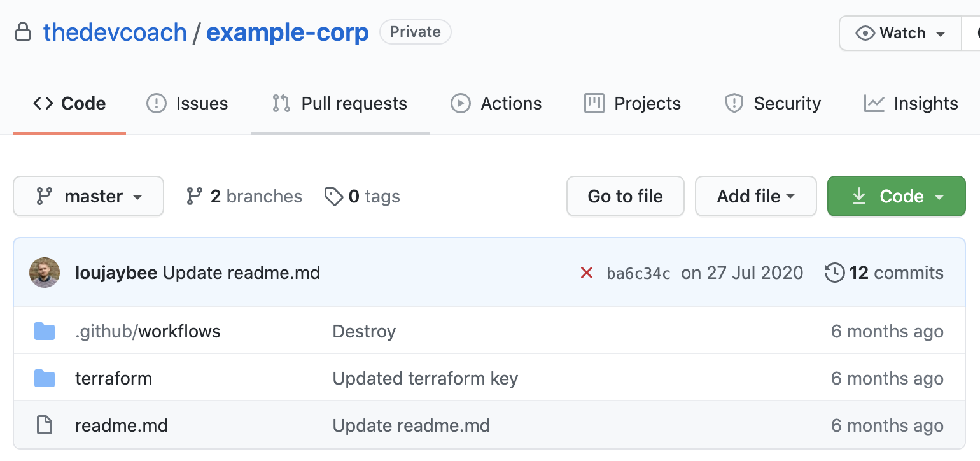This screenshot has width=980, height=461.
Task: Select the lock icon beside the repository name
Action: pos(23,31)
